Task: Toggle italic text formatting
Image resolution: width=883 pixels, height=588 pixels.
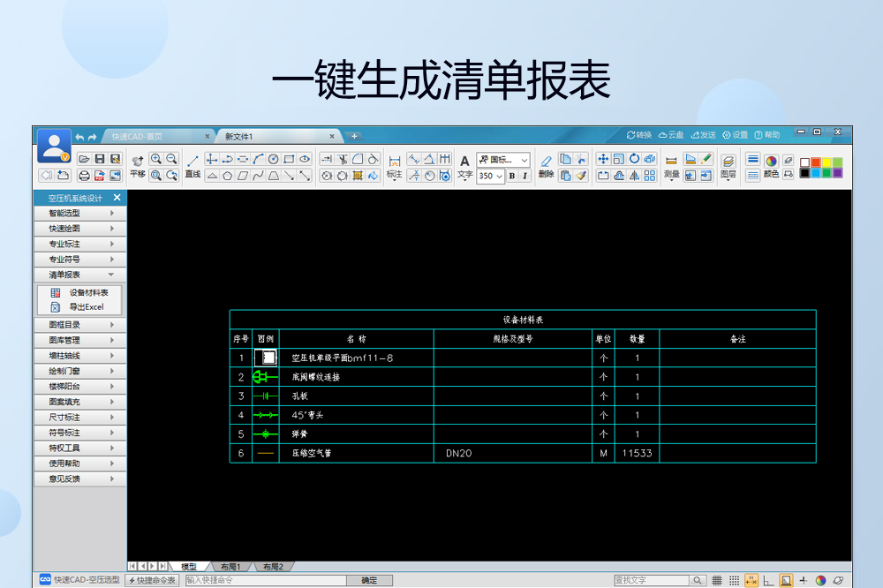Action: coord(523,175)
